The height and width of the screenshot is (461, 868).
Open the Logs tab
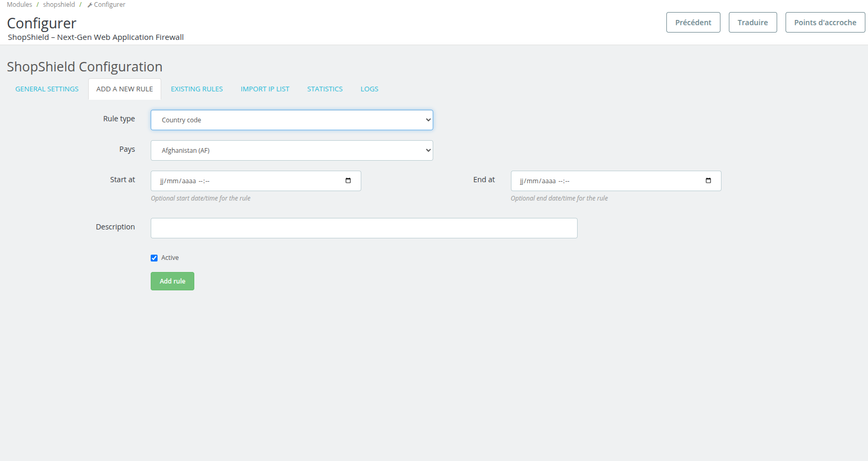coord(370,89)
